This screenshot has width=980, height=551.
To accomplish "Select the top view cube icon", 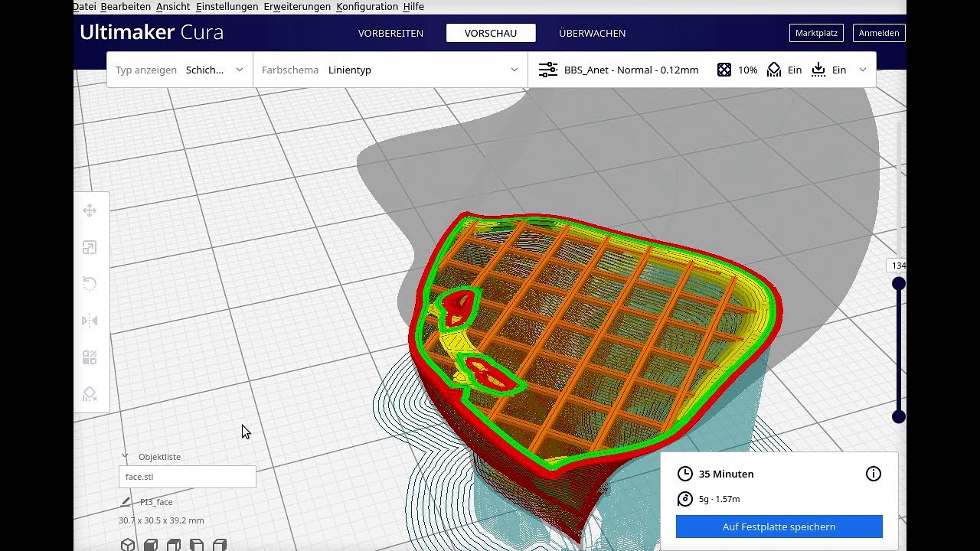I will (x=174, y=545).
